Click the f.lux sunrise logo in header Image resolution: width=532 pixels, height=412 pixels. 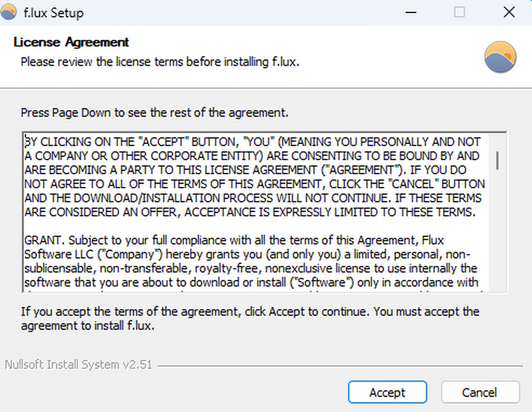pos(500,57)
